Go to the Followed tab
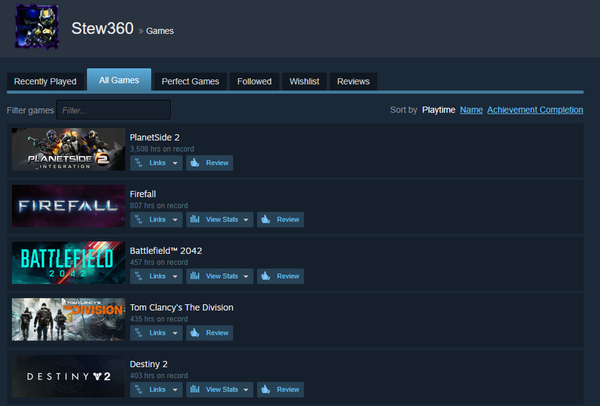 point(254,82)
